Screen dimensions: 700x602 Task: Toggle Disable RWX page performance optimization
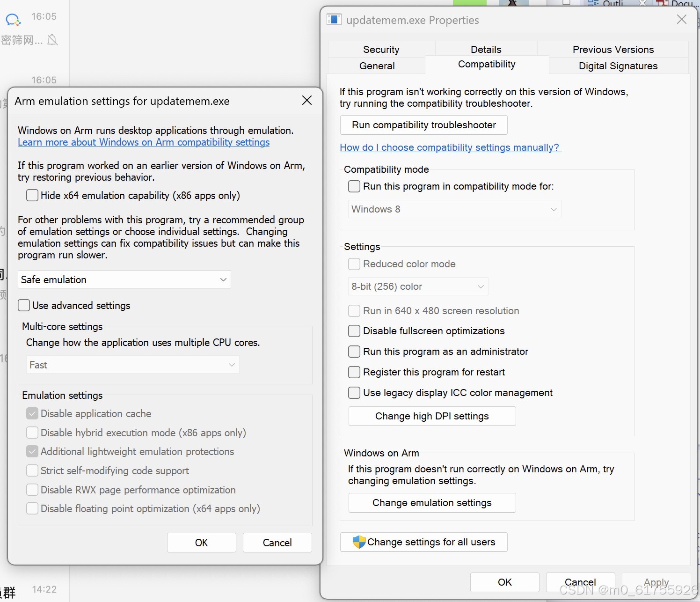pos(32,490)
